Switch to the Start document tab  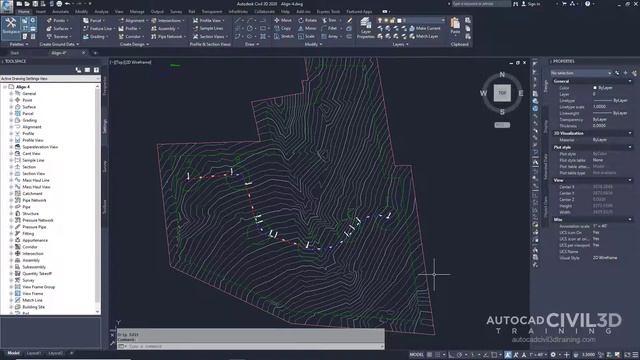pos(15,53)
